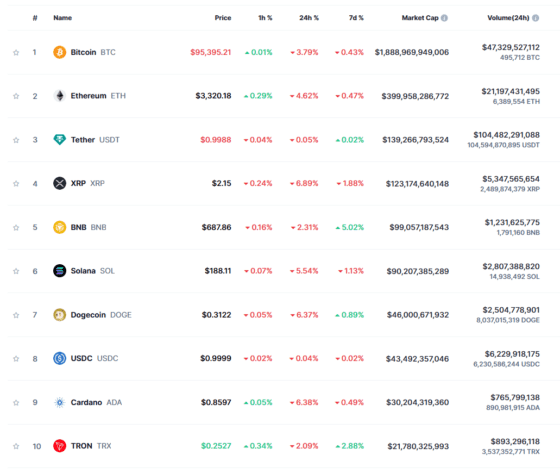Star Ethereum for the watchlist

tap(16, 96)
